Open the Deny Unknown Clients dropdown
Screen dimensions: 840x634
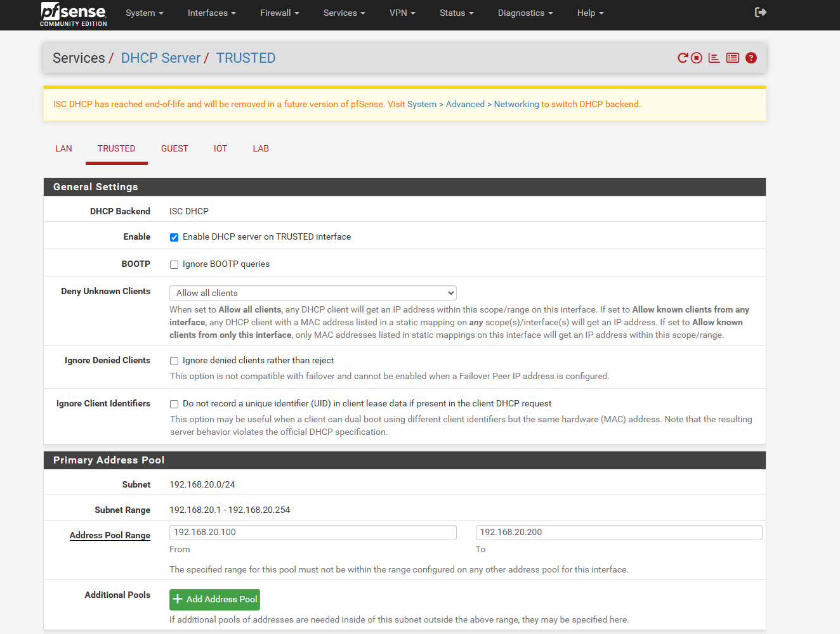(313, 293)
